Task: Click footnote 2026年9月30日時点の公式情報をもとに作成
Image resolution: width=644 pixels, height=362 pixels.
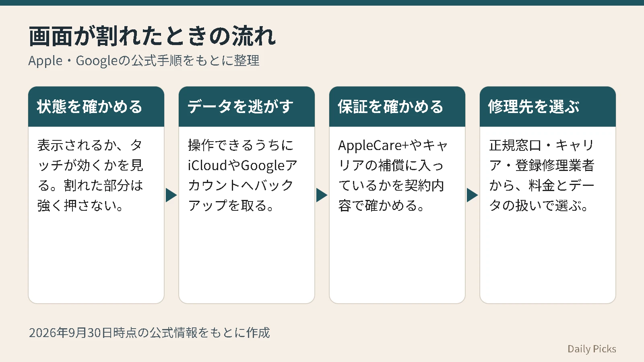Action: point(149,333)
